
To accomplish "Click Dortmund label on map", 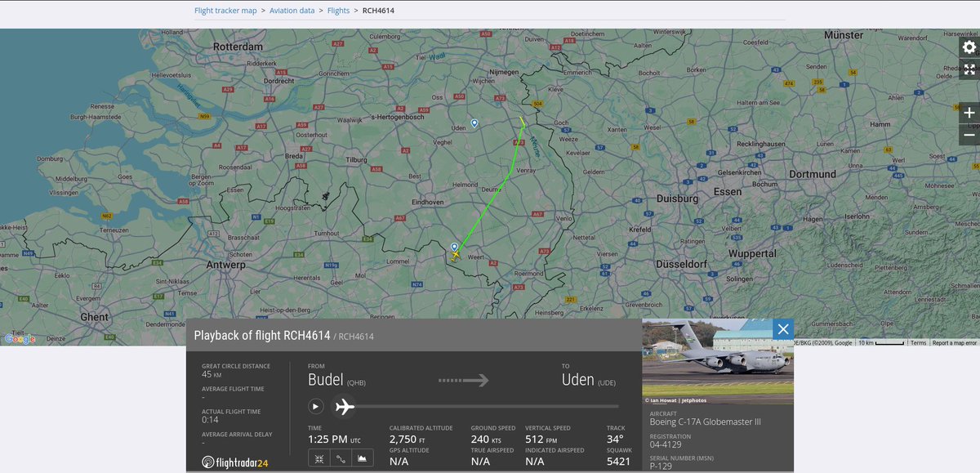I will pos(813,174).
